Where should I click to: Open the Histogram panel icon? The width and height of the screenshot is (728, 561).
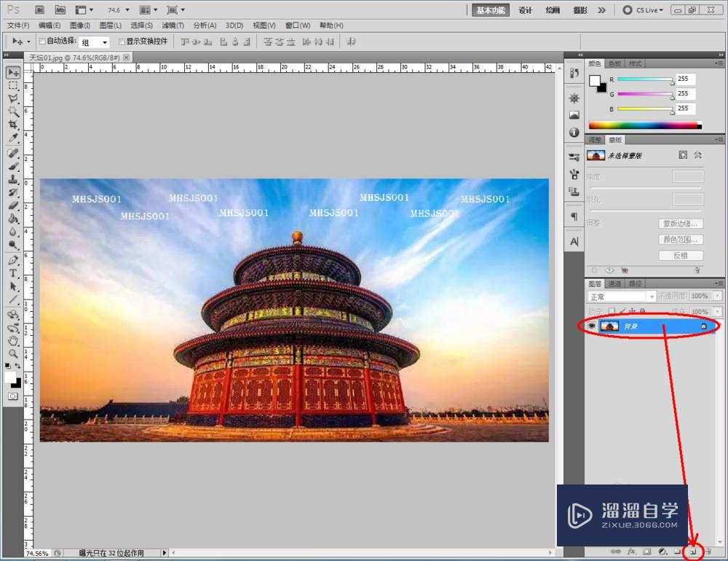point(574,115)
